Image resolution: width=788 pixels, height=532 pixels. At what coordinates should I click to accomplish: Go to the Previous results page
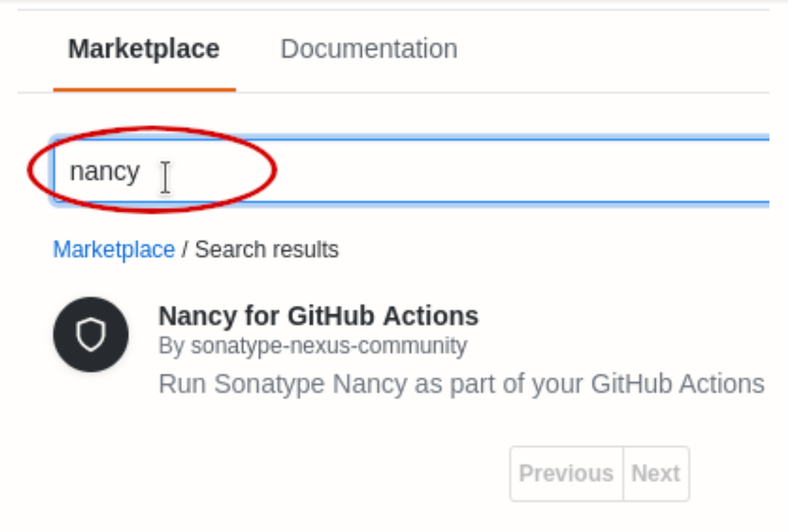[x=566, y=474]
